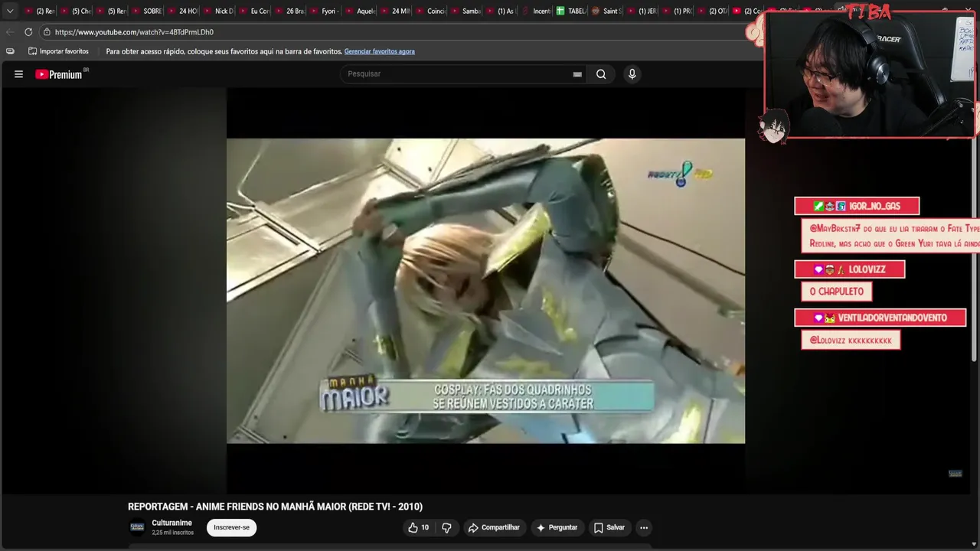980x551 pixels.
Task: Reload the page in the browser
Action: tap(28, 32)
